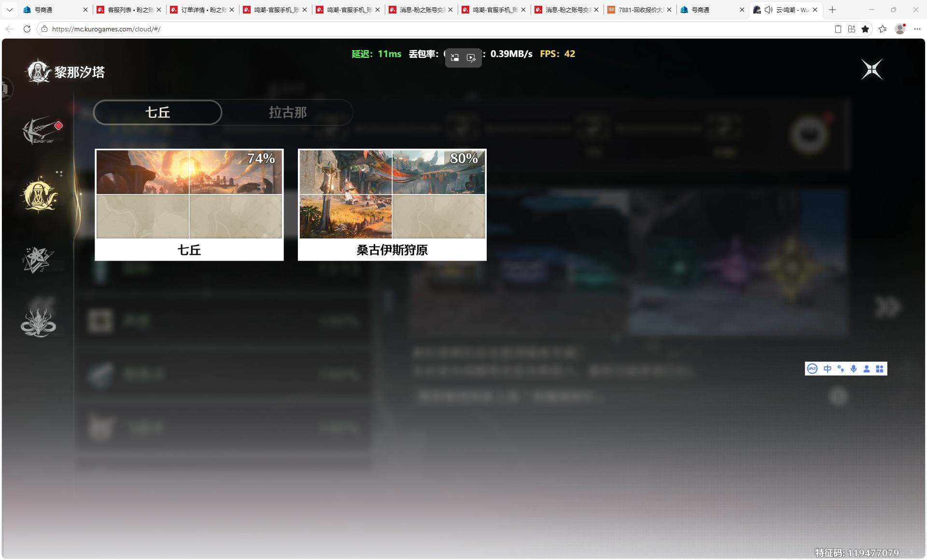Mute the 云·鸣潮 tab audio
This screenshot has width=927, height=560.
coord(769,10)
